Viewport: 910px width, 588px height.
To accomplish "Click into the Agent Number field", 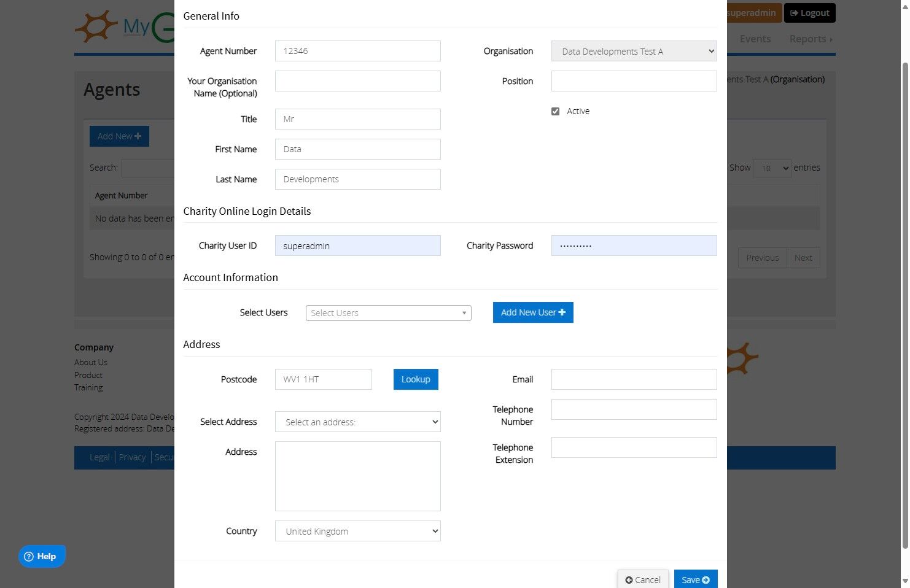I will pos(358,51).
